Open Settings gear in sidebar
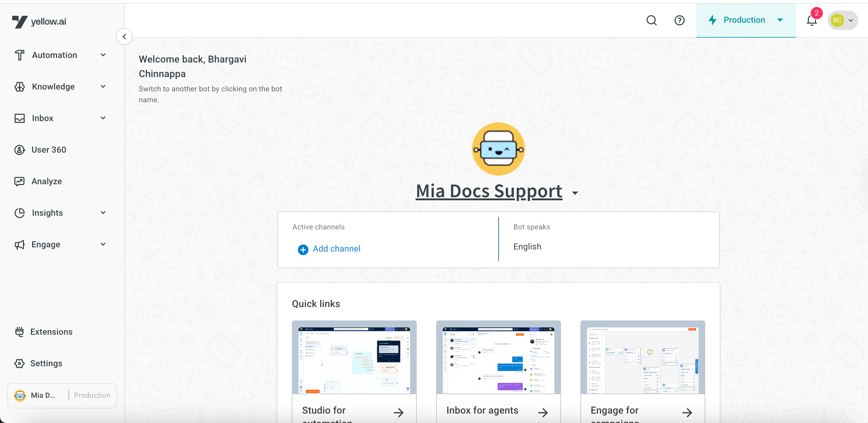 [x=19, y=363]
